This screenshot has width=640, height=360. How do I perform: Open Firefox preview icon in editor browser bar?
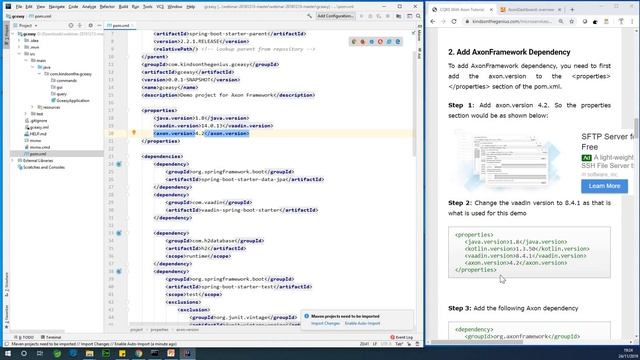tap(362, 42)
